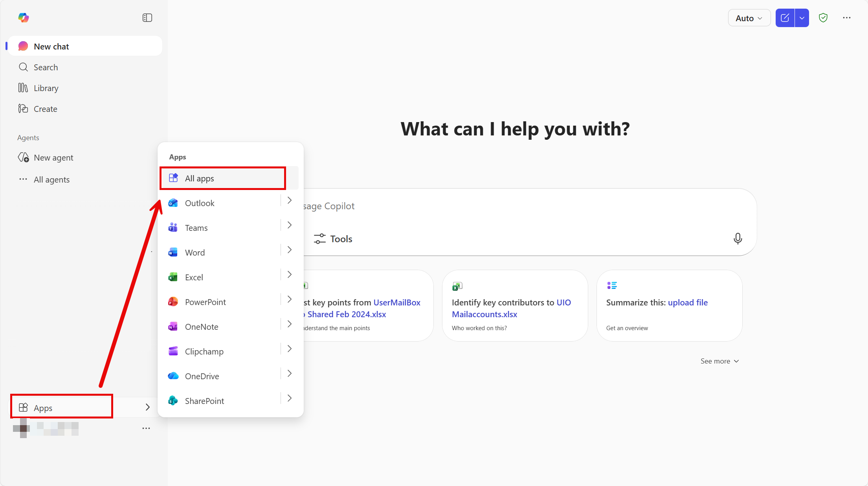Click the Copilot logo icon
The height and width of the screenshot is (486, 868).
coord(24,18)
